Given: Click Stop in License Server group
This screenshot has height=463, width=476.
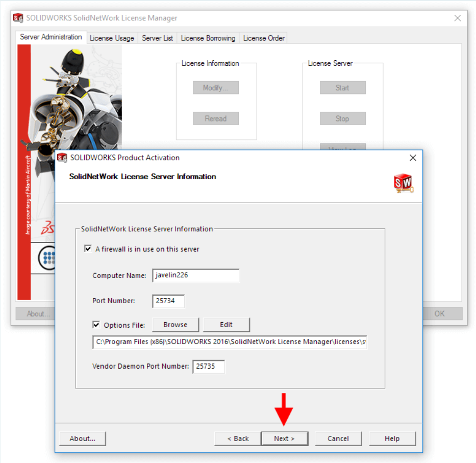Looking at the screenshot, I should pos(343,118).
